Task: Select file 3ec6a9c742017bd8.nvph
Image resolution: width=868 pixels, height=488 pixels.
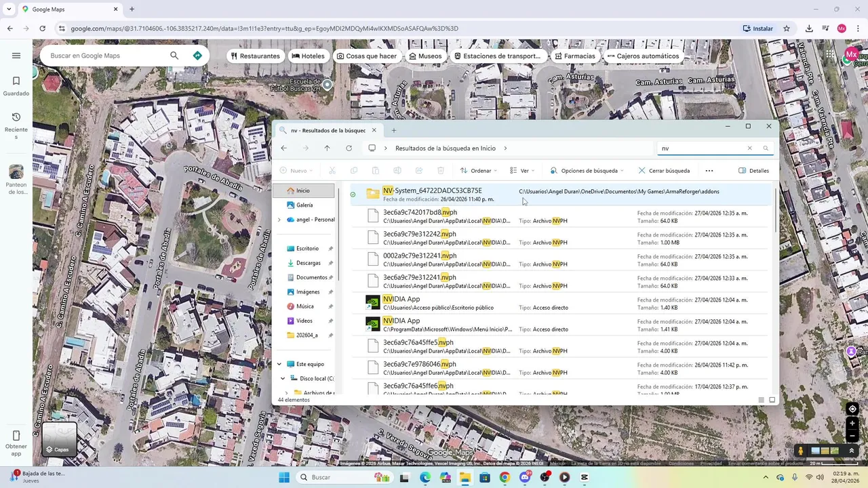Action: point(561,216)
